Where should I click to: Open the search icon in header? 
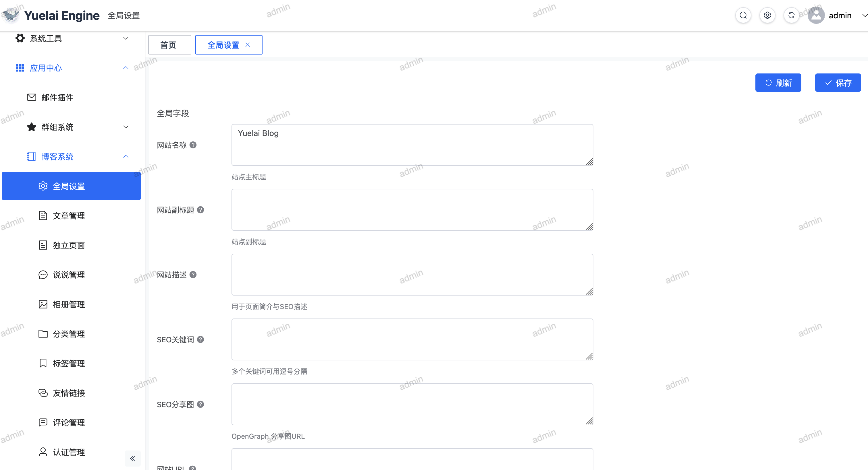coord(743,15)
